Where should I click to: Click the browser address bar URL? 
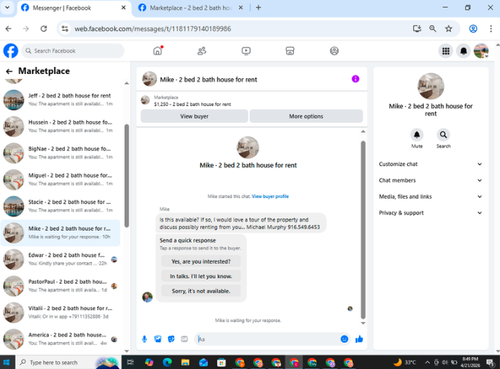(x=152, y=29)
